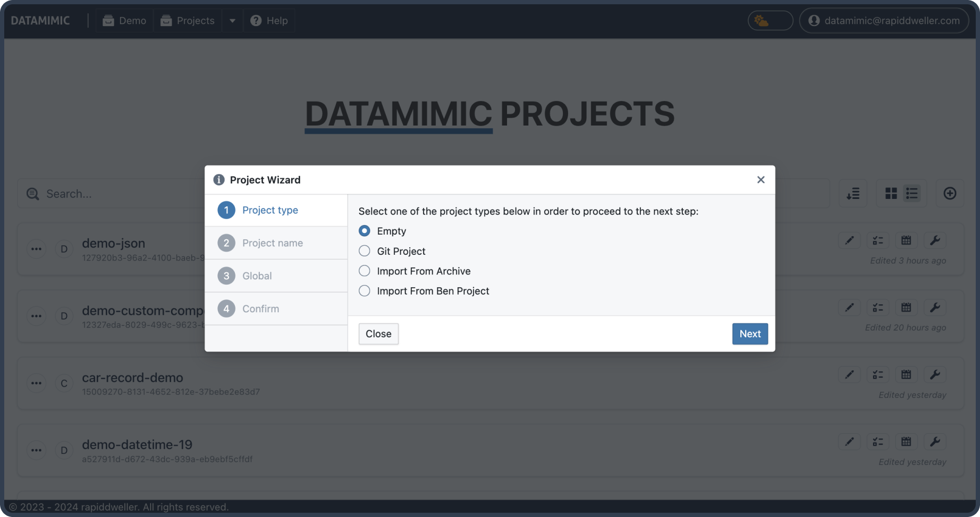Select the Empty project type radio
The width and height of the screenshot is (980, 517).
click(365, 231)
